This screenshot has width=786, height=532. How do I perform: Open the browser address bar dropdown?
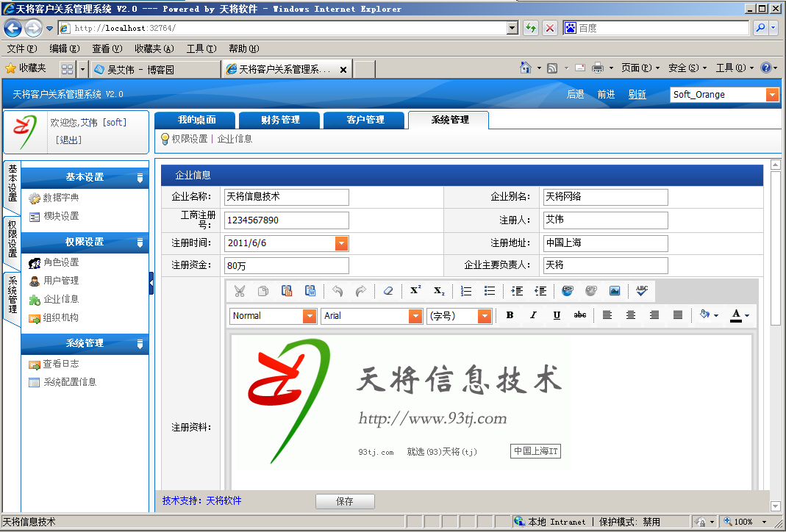click(512, 28)
